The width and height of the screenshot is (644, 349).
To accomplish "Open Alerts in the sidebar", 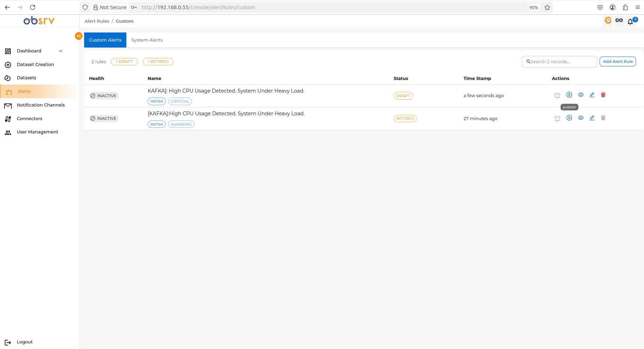I will pos(24,91).
